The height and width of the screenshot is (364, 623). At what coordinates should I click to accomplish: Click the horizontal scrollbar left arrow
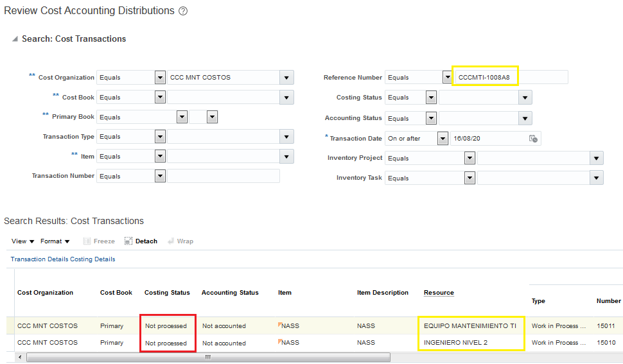[x=20, y=357]
